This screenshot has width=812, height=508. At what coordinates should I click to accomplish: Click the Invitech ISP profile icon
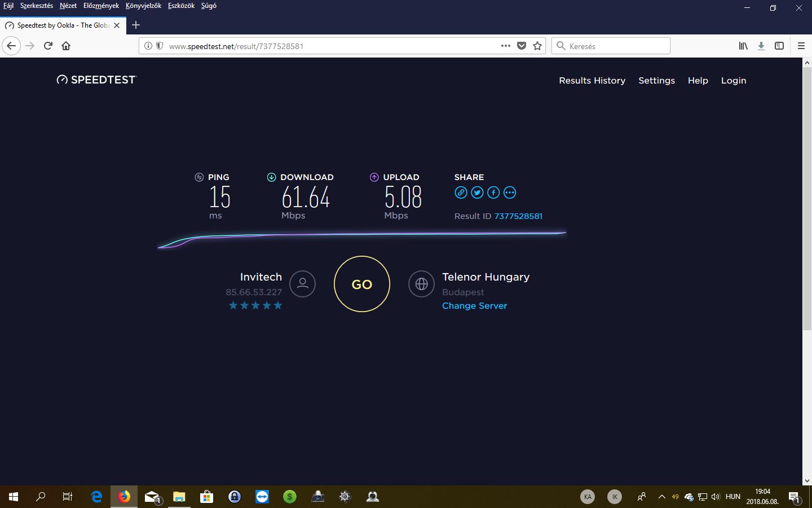(x=302, y=284)
